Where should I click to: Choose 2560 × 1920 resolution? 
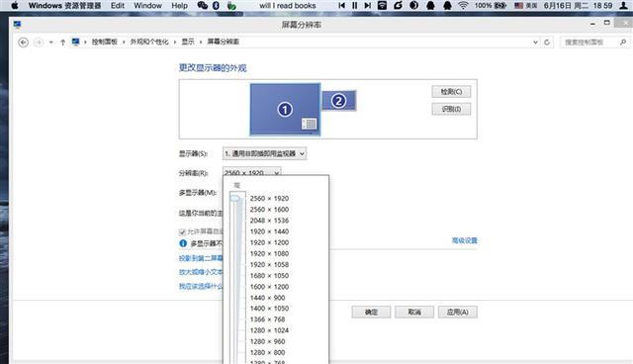(269, 198)
